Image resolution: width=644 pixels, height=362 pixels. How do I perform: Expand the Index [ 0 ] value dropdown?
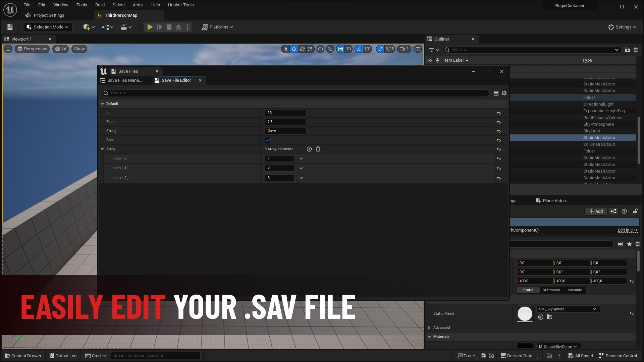click(301, 158)
